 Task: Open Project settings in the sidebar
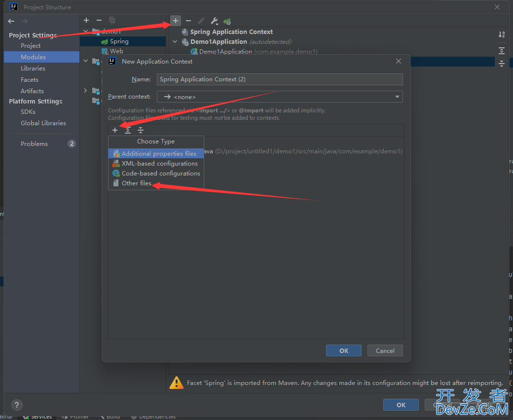[31, 46]
